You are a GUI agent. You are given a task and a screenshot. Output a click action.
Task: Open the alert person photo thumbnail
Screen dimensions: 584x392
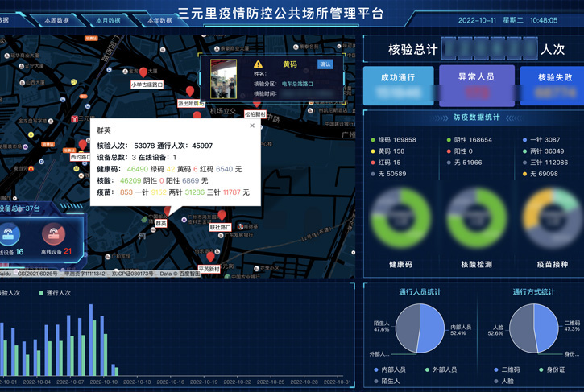[224, 79]
